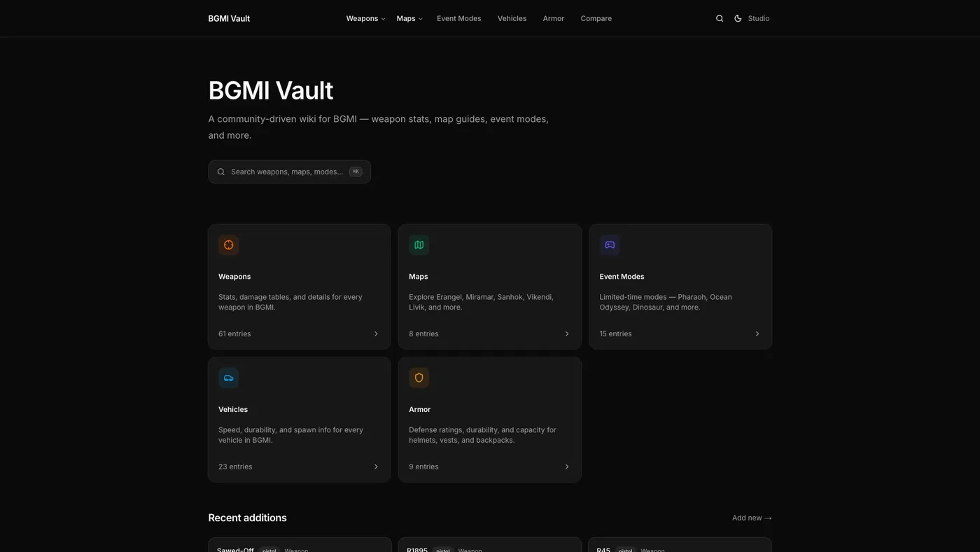Open Compare nav item
Screen dimensions: 980x552
pyautogui.click(x=596, y=19)
